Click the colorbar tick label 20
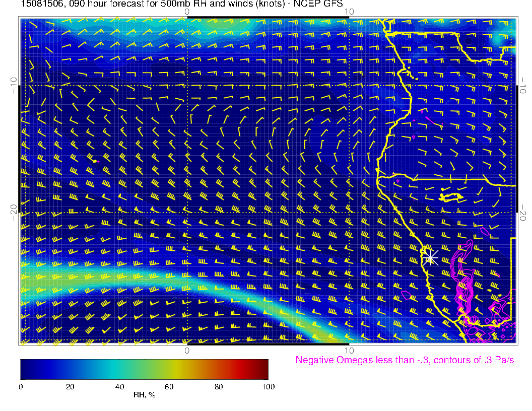The width and height of the screenshot is (532, 411). tap(70, 387)
